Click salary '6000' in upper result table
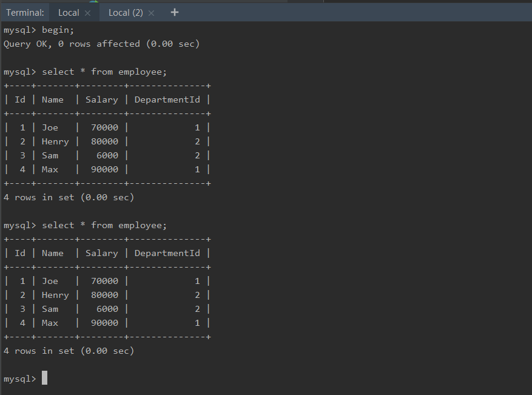The image size is (532, 395). click(107, 155)
